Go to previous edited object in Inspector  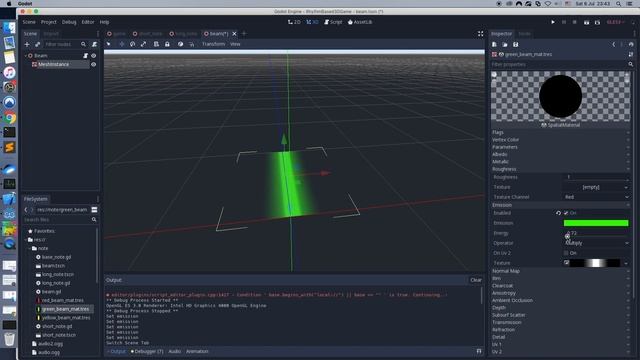tap(613, 44)
